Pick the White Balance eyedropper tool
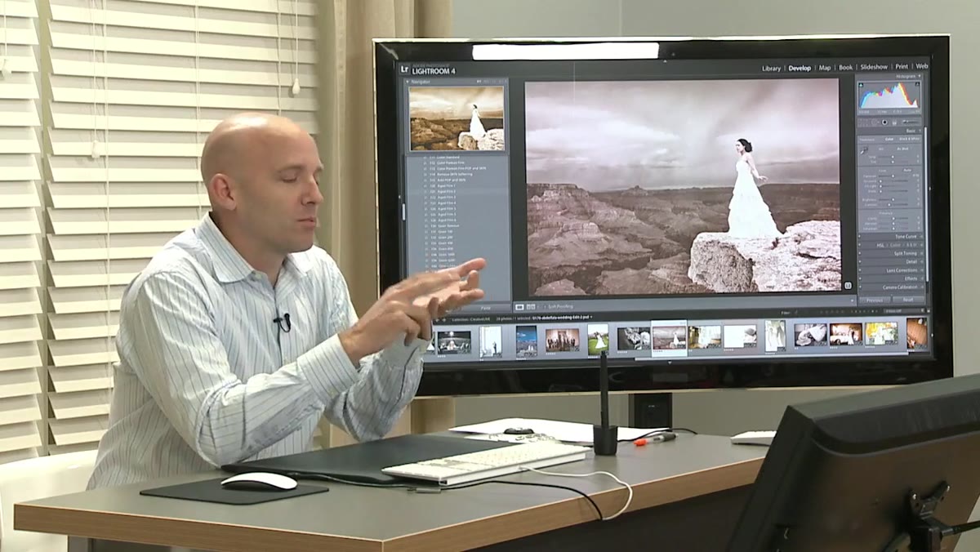 [864, 150]
